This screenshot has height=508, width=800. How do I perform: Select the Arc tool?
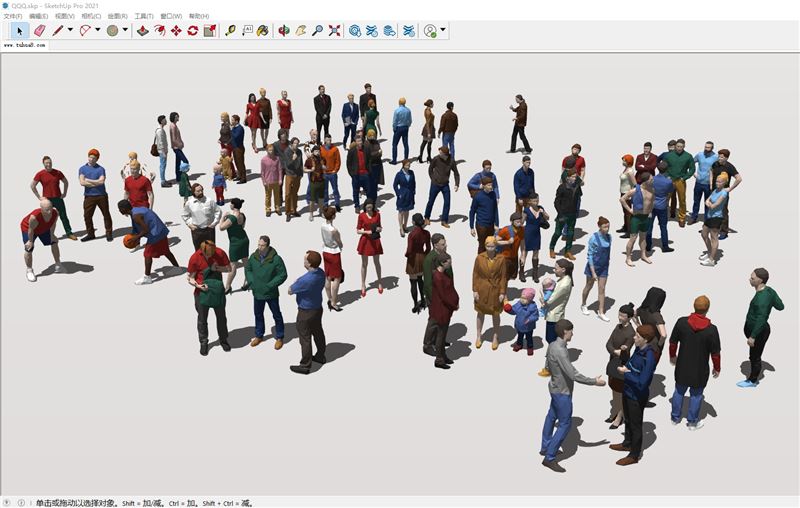pyautogui.click(x=85, y=31)
